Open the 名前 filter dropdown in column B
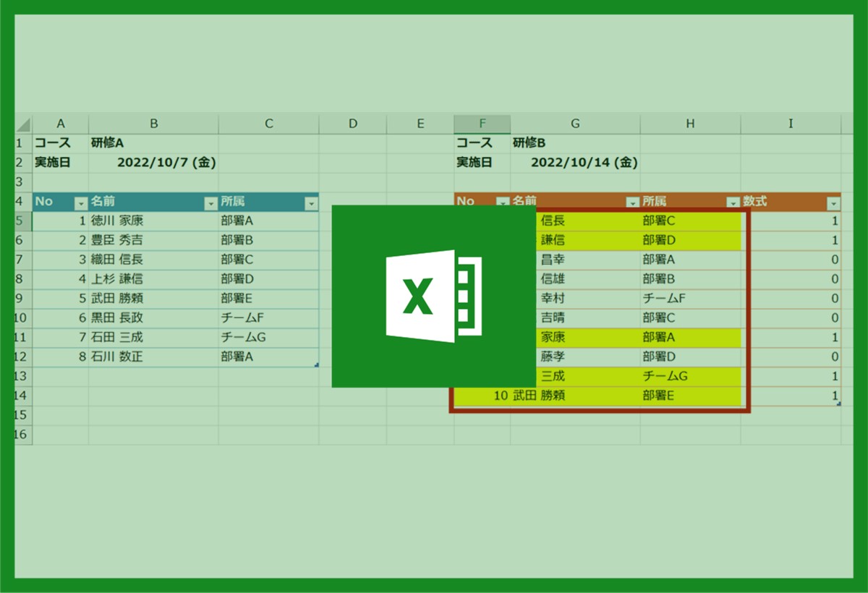The width and height of the screenshot is (868, 593). [210, 204]
